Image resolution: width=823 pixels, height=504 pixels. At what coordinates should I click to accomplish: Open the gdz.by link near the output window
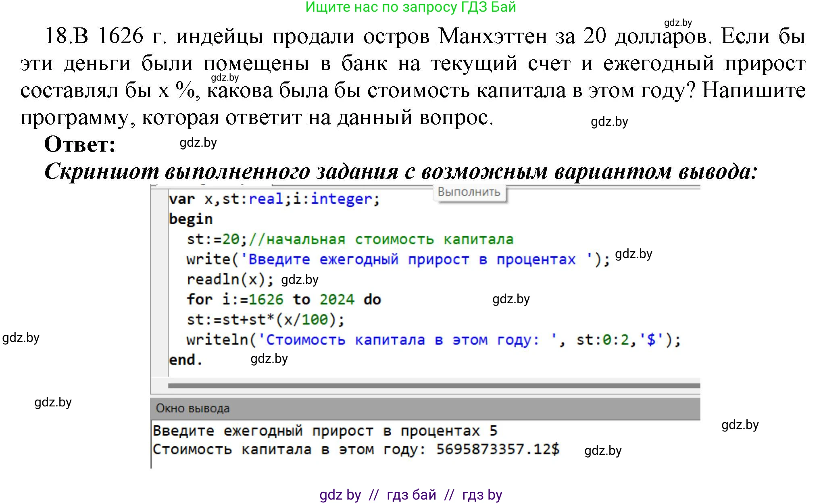pyautogui.click(x=603, y=451)
